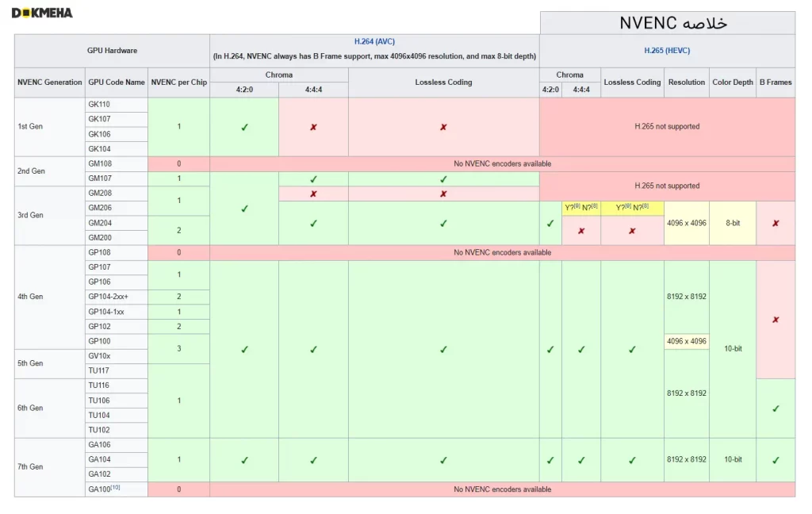Click "No NVENC encoders available" in the GA100 row
The width and height of the screenshot is (812, 514).
(502, 489)
